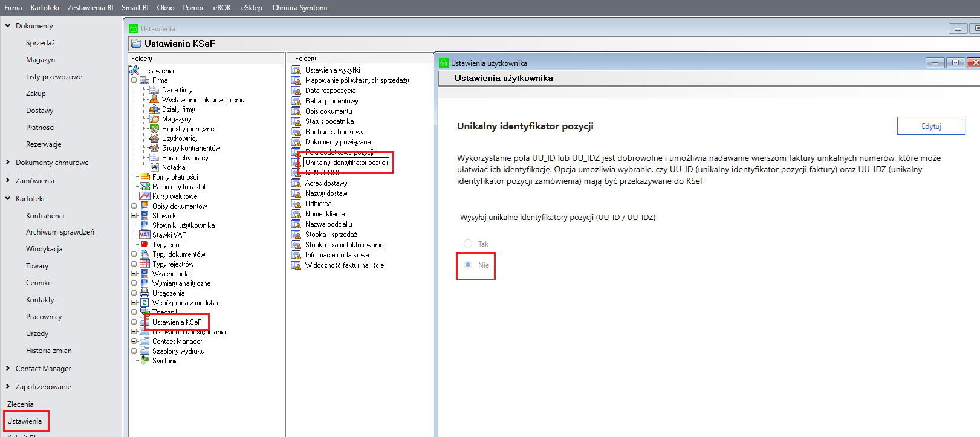
Task: Expand the Zamówienia sidebar section
Action: (8, 180)
